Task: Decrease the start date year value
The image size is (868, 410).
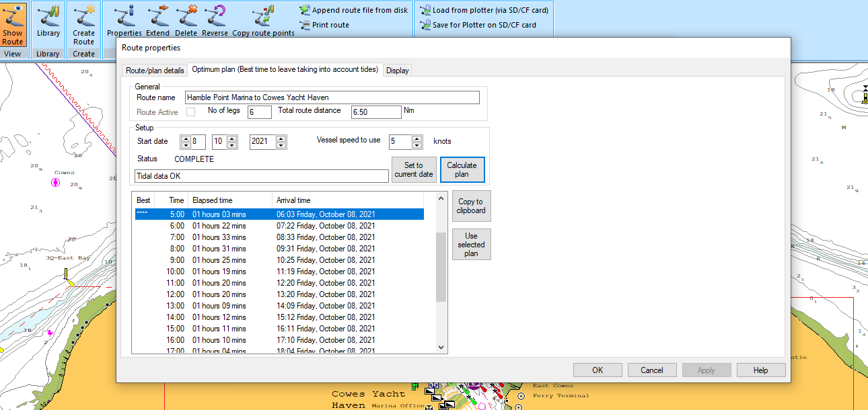Action: click(x=281, y=145)
